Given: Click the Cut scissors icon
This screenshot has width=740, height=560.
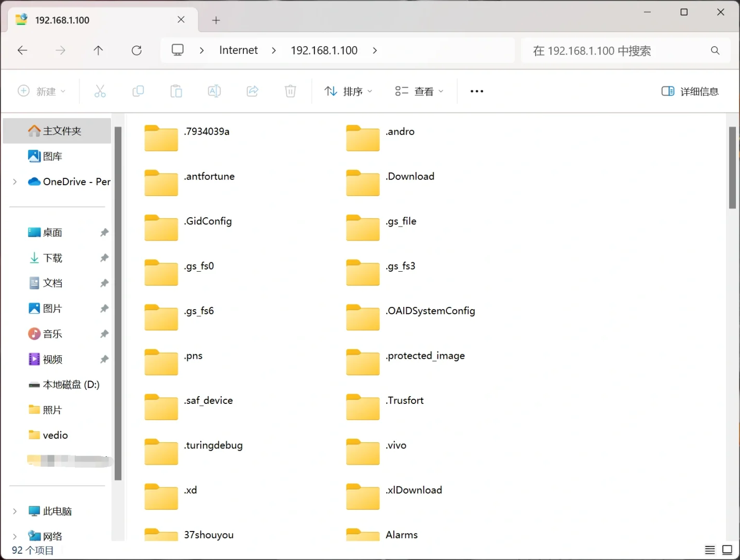Looking at the screenshot, I should [x=100, y=91].
